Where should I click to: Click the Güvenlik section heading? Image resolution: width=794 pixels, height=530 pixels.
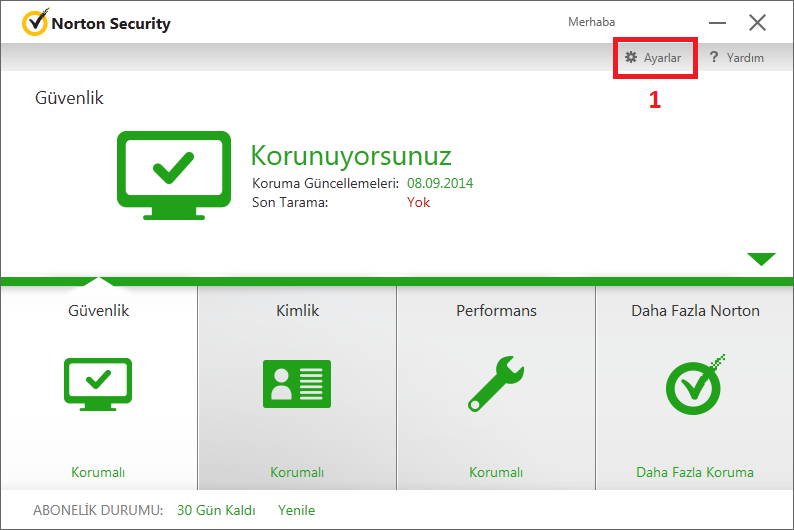(x=69, y=98)
